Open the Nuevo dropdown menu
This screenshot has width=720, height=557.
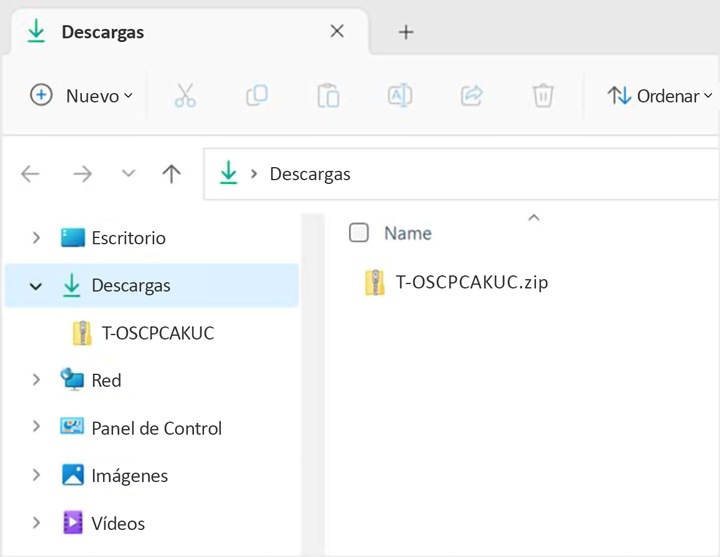pos(82,96)
